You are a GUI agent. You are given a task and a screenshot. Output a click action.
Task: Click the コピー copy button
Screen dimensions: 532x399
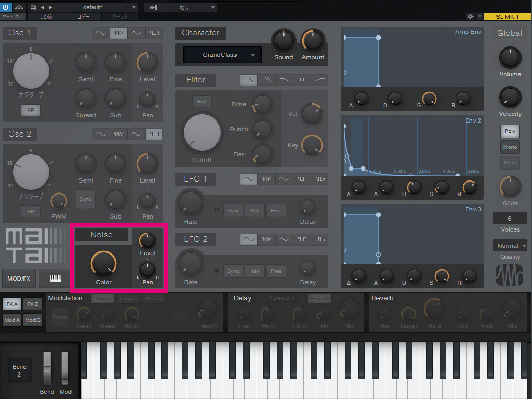click(x=83, y=17)
